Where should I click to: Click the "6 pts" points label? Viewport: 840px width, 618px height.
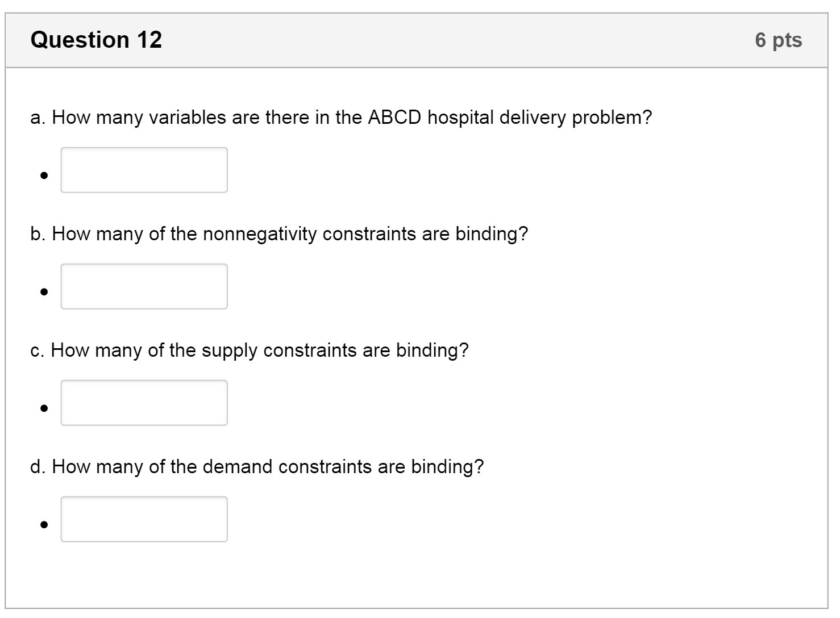pos(778,40)
